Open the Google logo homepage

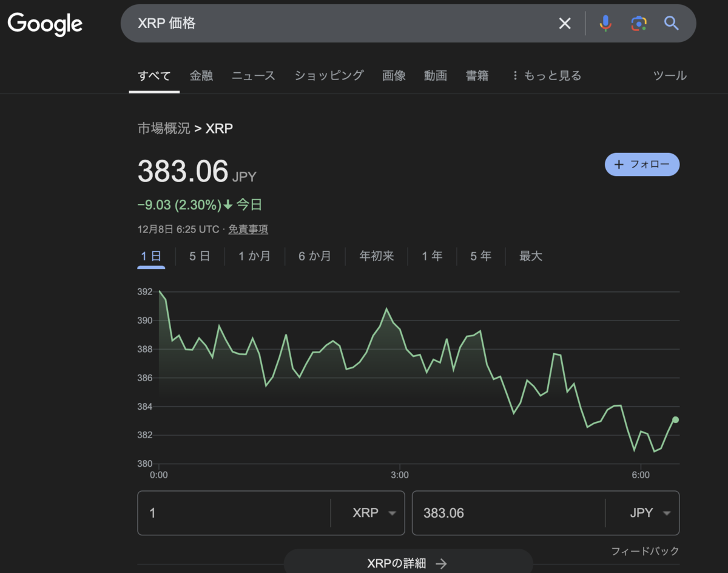click(x=45, y=24)
